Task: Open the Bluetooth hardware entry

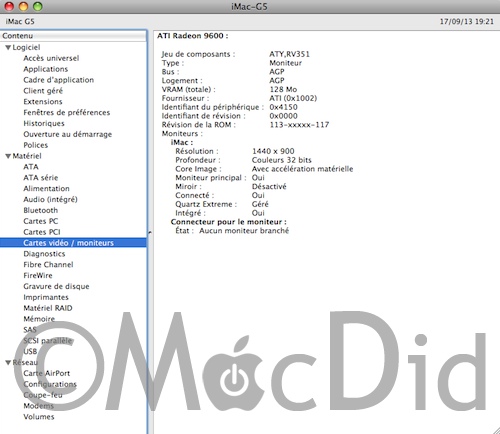Action: coord(41,210)
